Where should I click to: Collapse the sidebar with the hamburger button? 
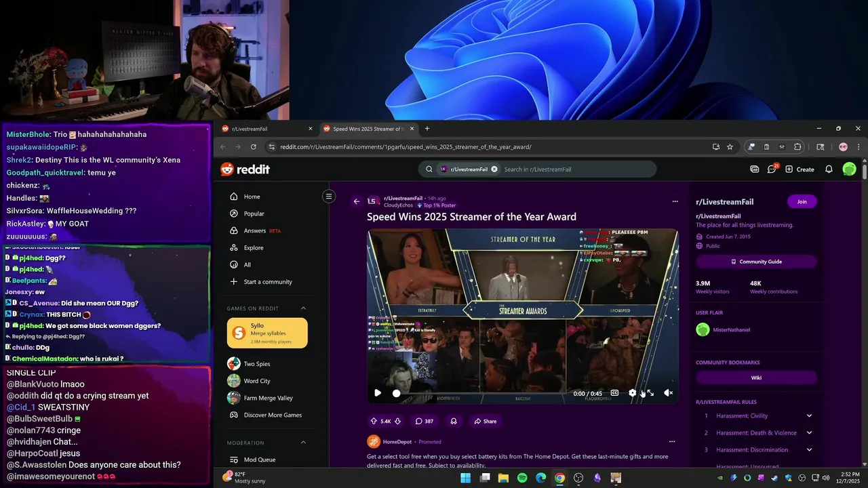(329, 197)
